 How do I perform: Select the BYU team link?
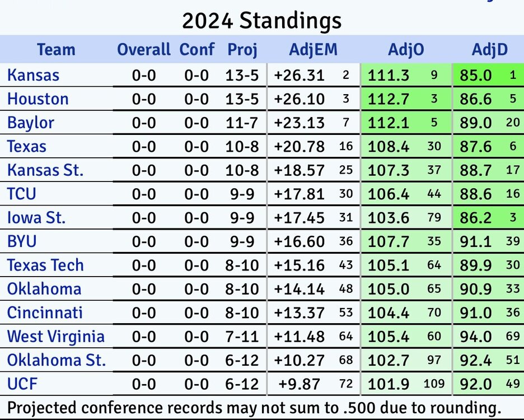[x=22, y=241]
